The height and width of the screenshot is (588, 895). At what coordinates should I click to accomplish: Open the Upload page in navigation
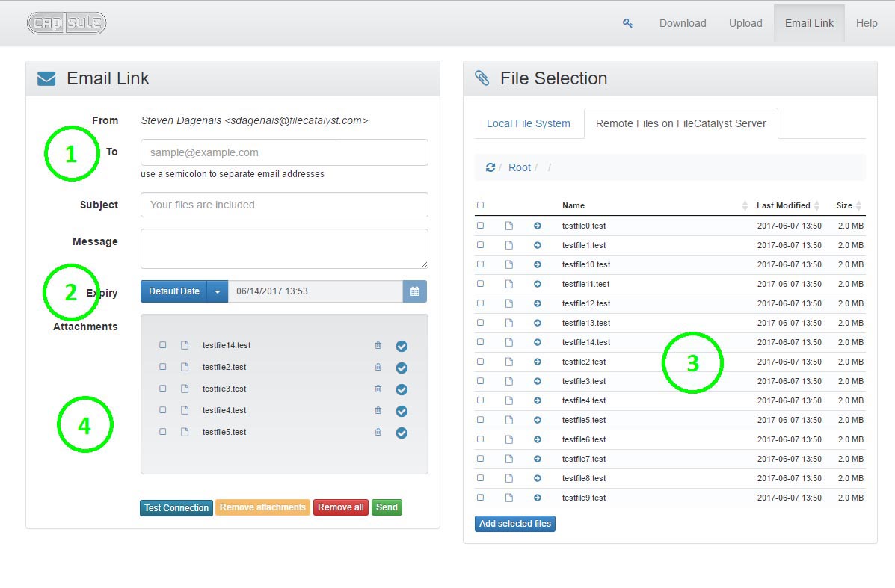745,23
